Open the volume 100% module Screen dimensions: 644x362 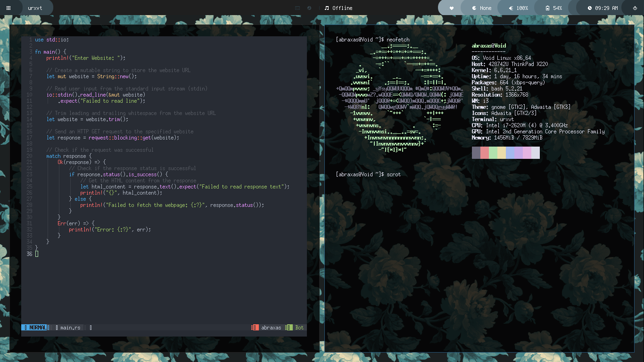pos(518,8)
